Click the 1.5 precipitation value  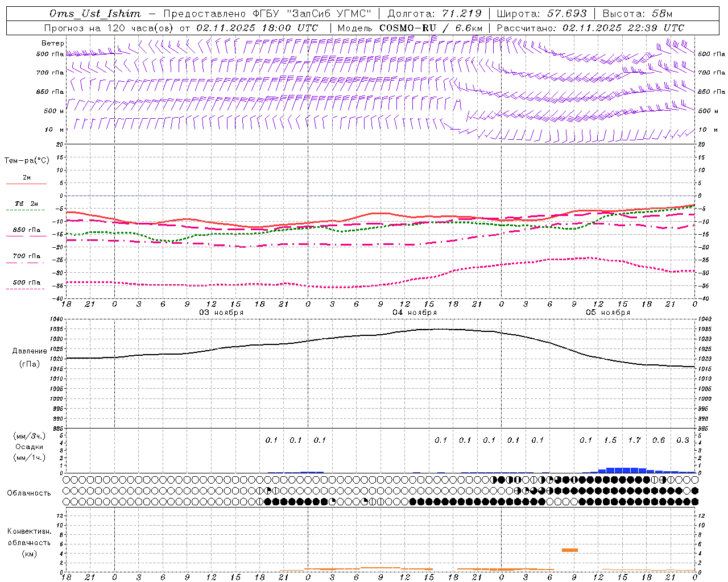tap(610, 440)
